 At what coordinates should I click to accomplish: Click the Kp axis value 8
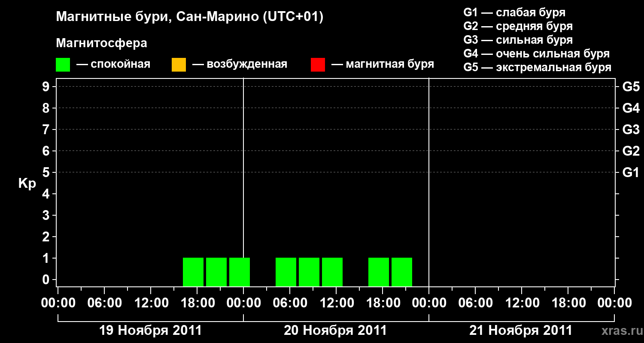pyautogui.click(x=47, y=108)
